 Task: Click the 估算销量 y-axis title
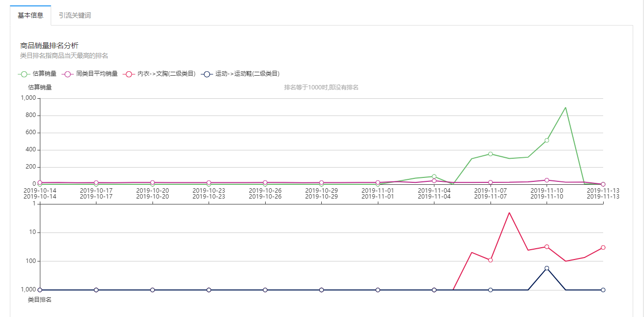(40, 87)
